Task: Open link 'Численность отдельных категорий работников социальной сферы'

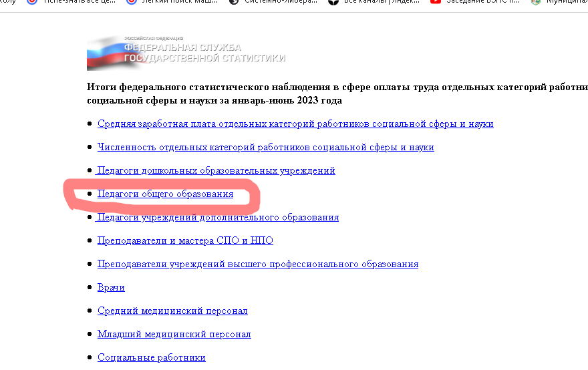Action: tap(265, 147)
